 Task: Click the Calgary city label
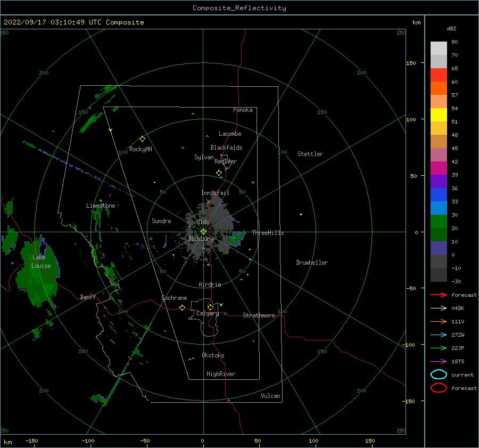click(208, 313)
